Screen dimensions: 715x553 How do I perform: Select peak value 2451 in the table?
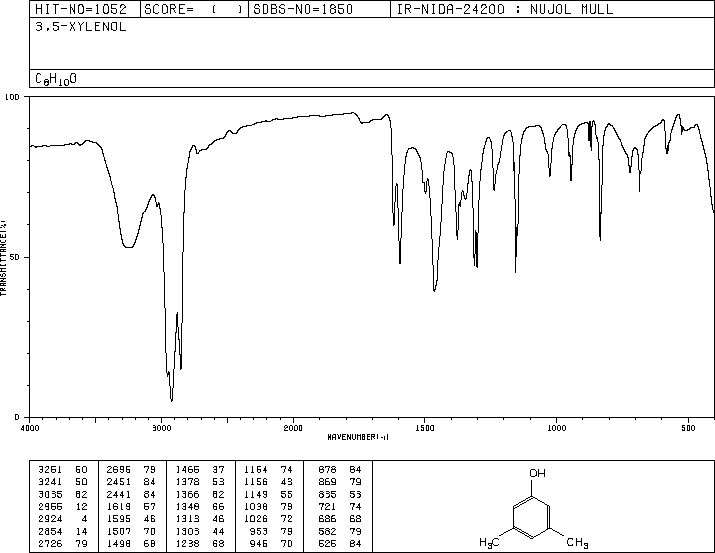119,482
